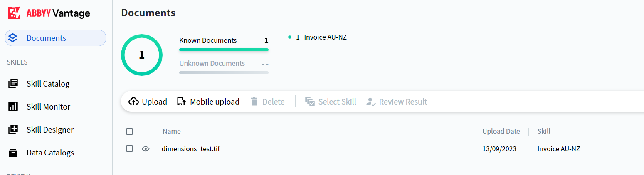Sort the list by Upload Date column
Viewport: 644px width, 175px height.
point(501,131)
